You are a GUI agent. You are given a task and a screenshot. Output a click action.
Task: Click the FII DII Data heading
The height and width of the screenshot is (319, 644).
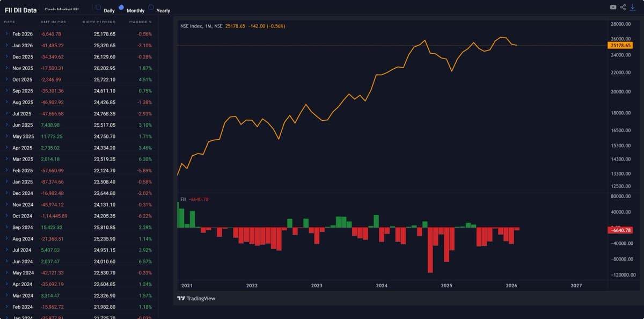click(20, 10)
